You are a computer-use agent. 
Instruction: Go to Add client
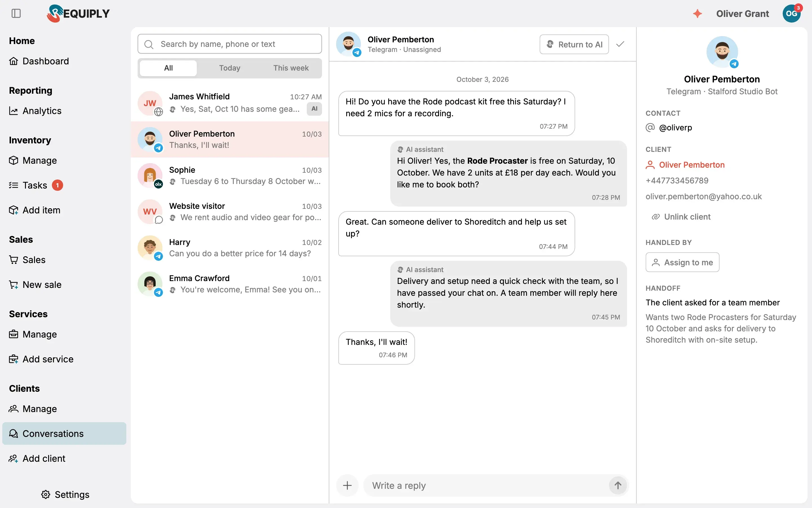pyautogui.click(x=37, y=458)
